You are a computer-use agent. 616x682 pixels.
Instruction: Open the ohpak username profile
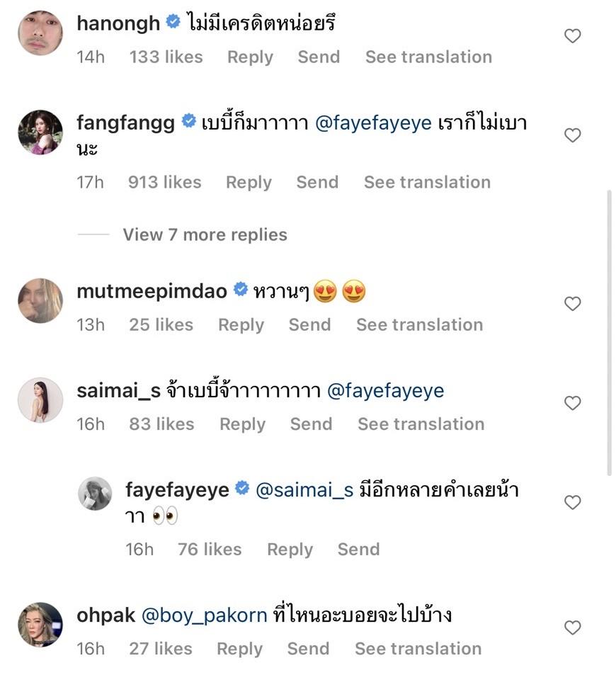tap(105, 615)
